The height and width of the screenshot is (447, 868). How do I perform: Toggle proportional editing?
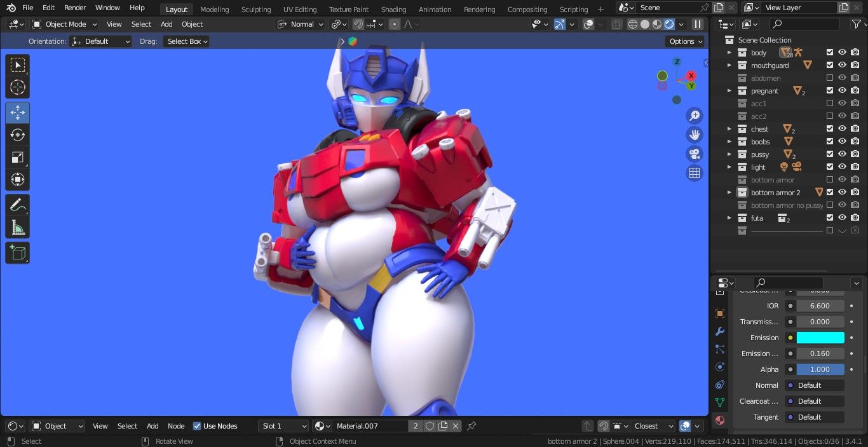395,24
